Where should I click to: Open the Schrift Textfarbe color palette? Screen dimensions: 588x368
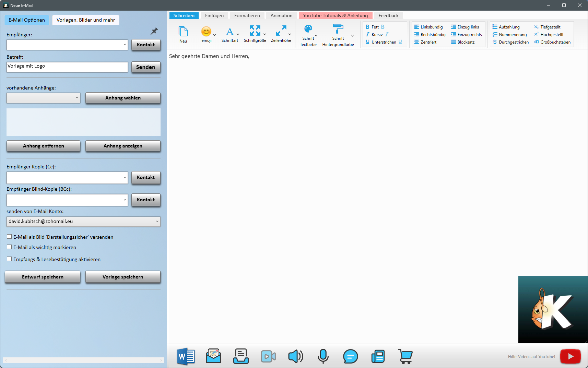click(x=308, y=29)
